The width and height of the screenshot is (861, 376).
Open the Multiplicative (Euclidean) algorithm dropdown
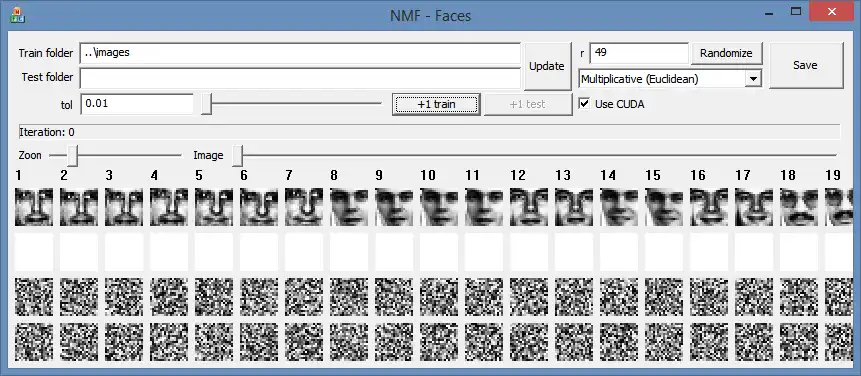click(670, 79)
